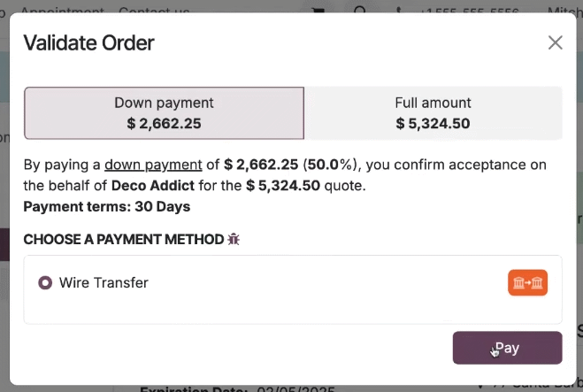Click the orange Wire Transfer bank icon
The height and width of the screenshot is (392, 583).
click(x=527, y=282)
